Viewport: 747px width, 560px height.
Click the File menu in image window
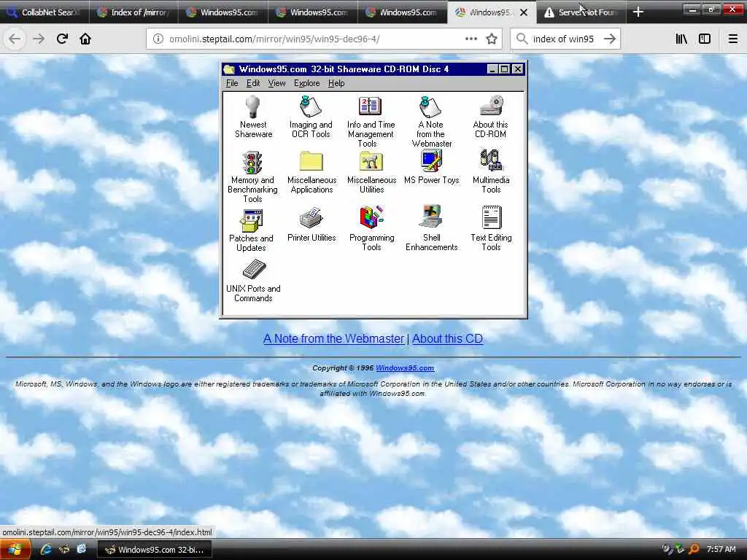[x=232, y=83]
